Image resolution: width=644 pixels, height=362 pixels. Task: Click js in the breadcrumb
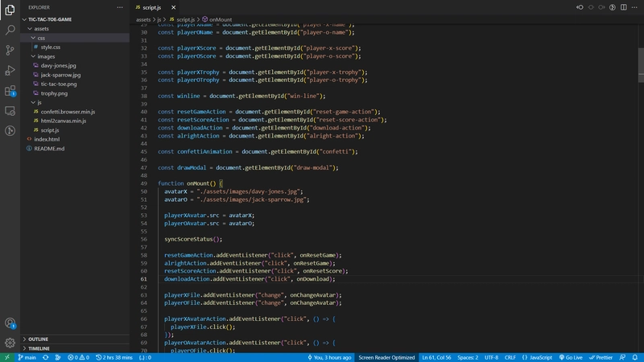point(159,19)
